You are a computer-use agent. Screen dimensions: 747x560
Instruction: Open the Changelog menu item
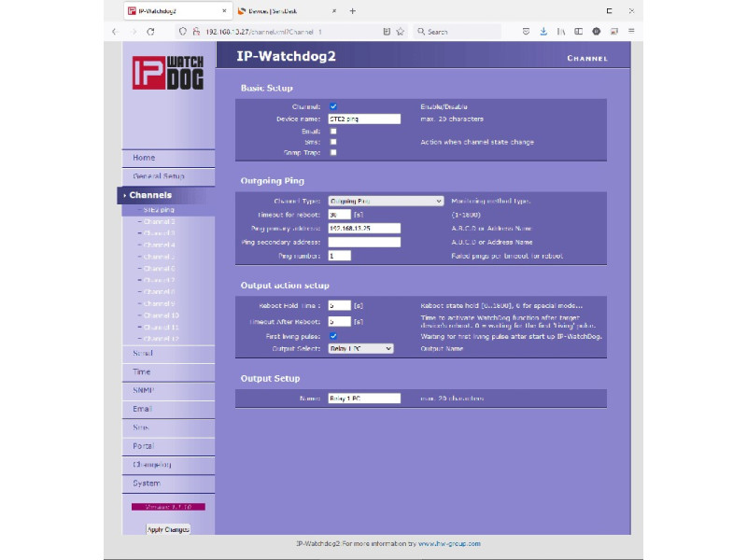click(169, 465)
